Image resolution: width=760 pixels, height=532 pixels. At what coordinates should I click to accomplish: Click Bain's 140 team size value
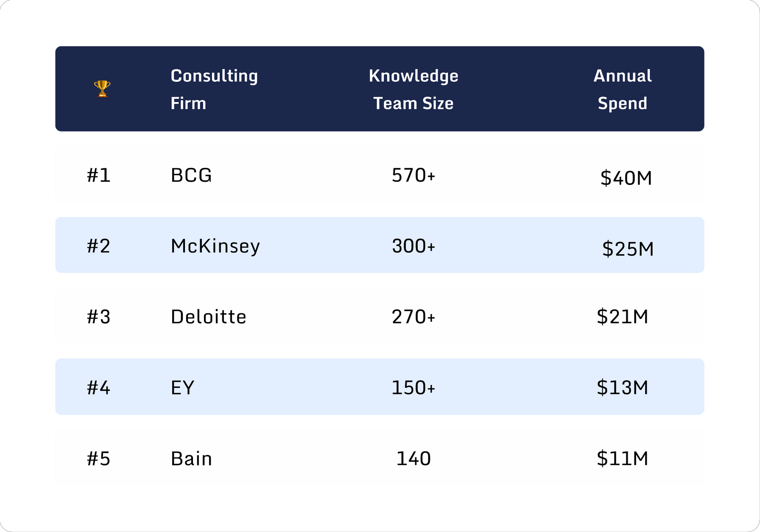coord(414,458)
